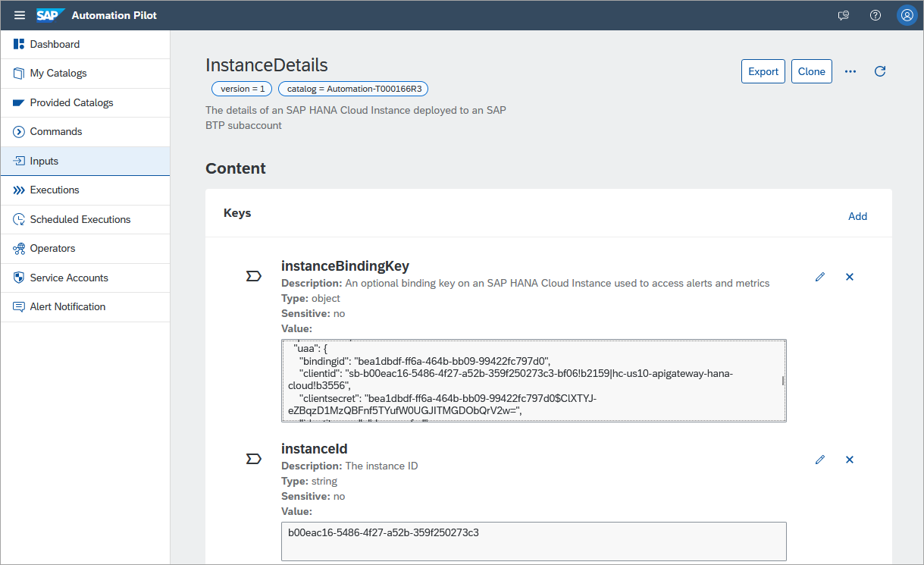Select Inputs in the sidebar
The height and width of the screenshot is (565, 924).
(85, 161)
